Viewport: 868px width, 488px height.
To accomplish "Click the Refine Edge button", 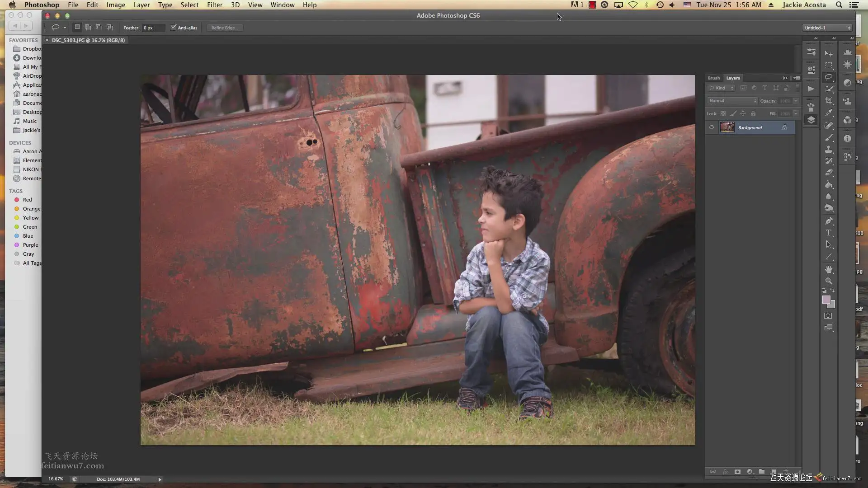I will coord(225,28).
